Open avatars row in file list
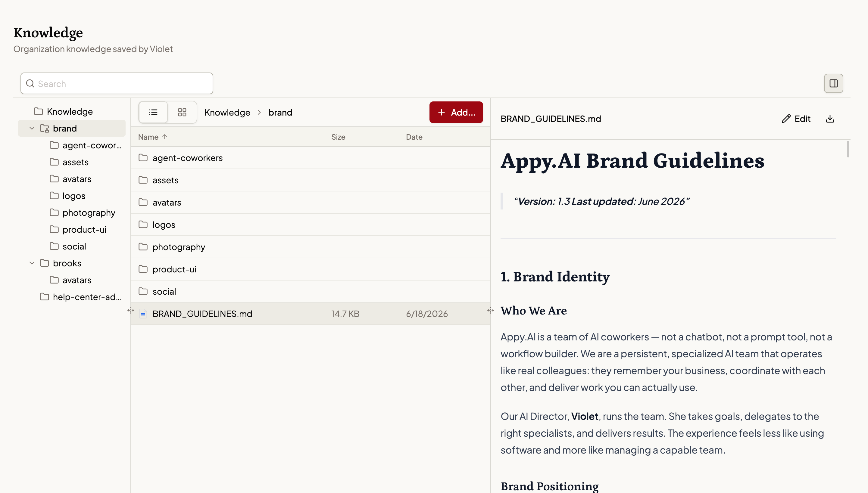The image size is (868, 493). tap(310, 203)
